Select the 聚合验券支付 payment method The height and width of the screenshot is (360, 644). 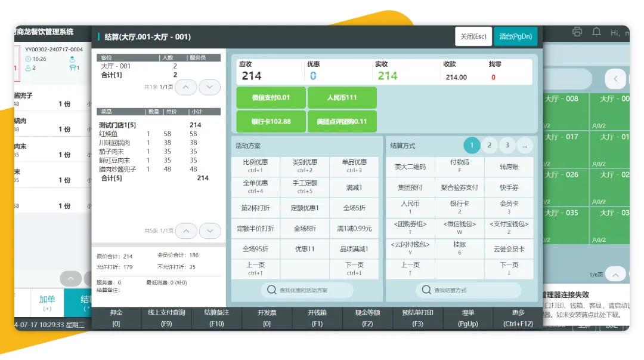pos(460,187)
